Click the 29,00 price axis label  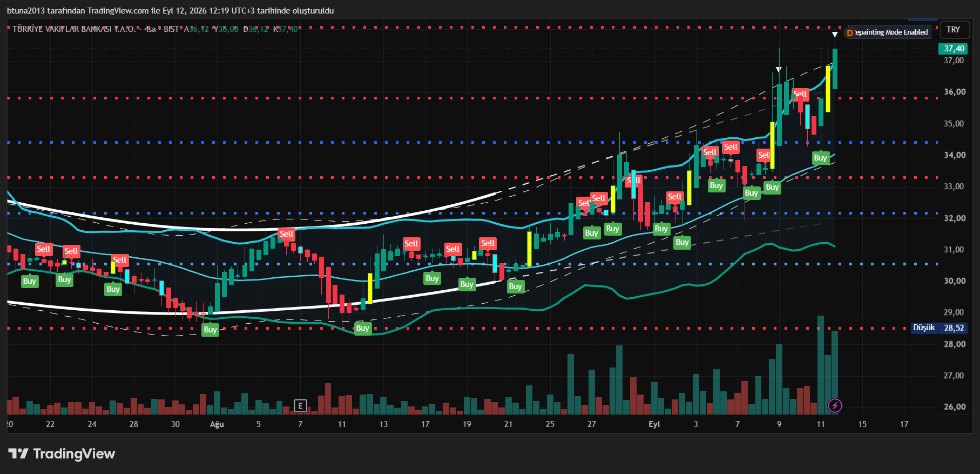(954, 312)
